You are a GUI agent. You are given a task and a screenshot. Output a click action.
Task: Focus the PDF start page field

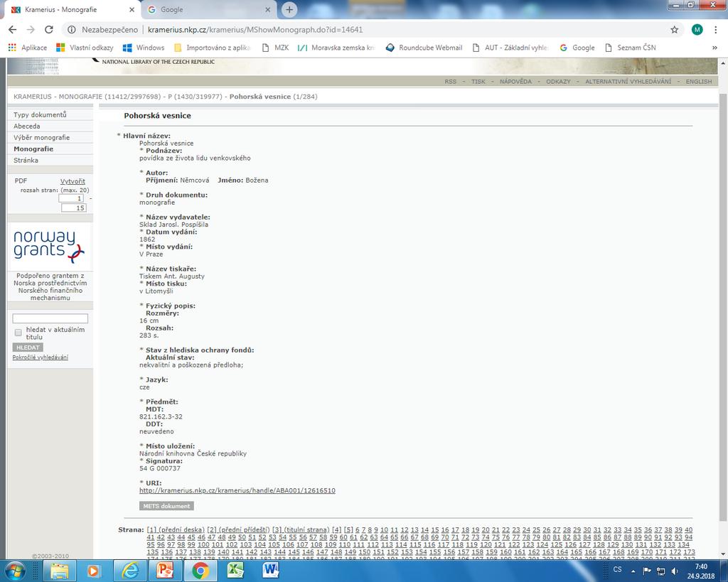71,198
